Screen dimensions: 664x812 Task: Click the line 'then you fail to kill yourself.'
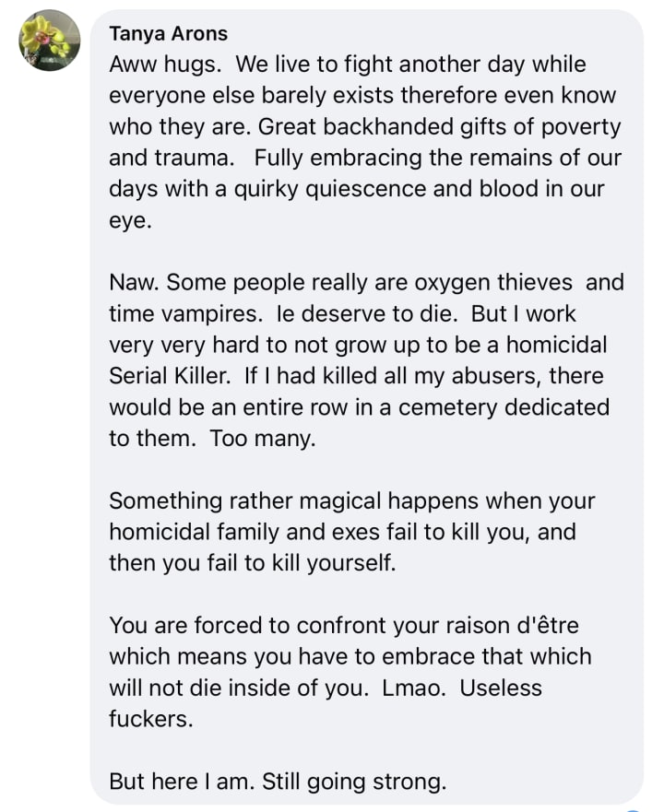253,563
